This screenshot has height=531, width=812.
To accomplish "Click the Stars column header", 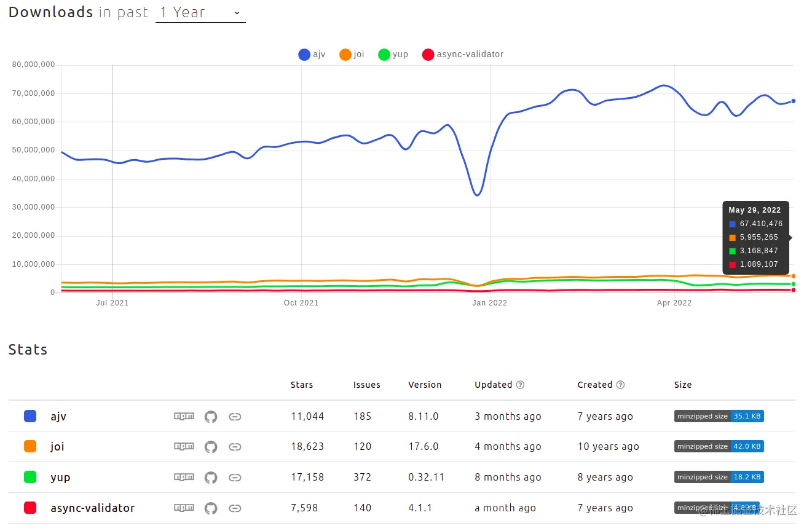I will pyautogui.click(x=302, y=385).
